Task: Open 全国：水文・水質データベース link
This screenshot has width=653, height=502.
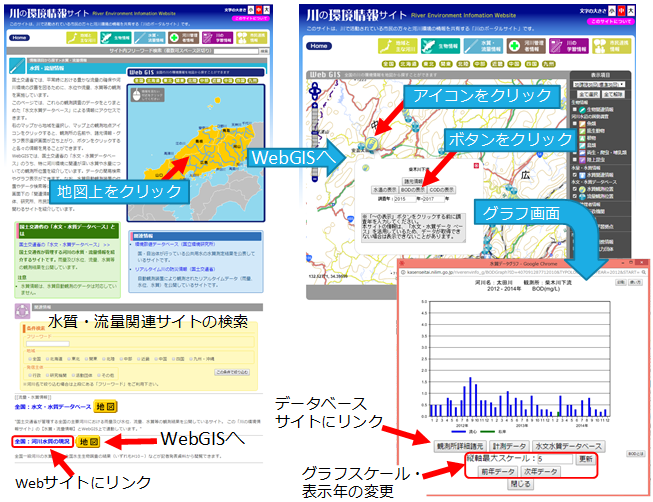Action: tap(53, 407)
